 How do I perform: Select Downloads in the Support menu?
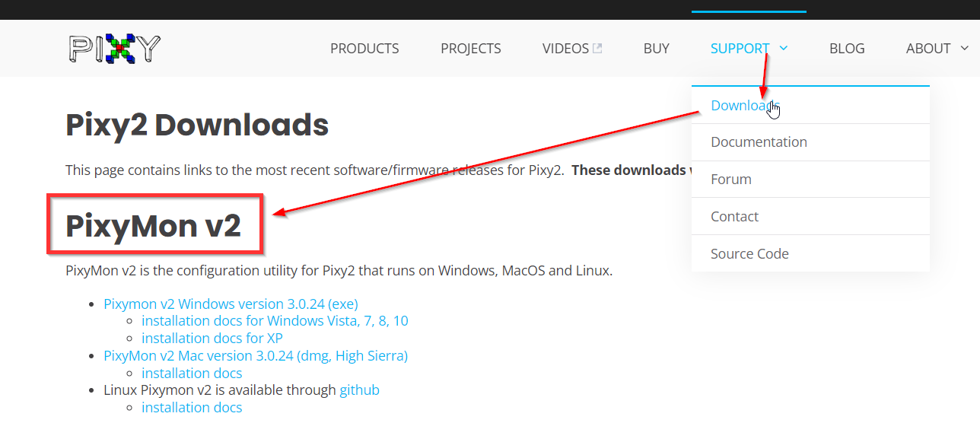click(810, 105)
